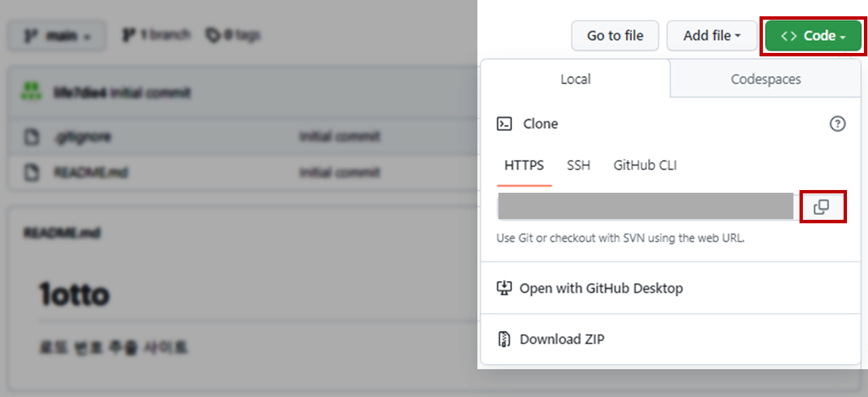Image resolution: width=868 pixels, height=397 pixels.
Task: Switch to the Local tab
Action: 575,79
